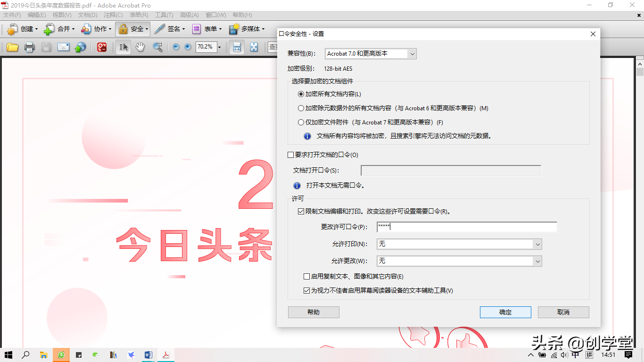This screenshot has width=644, height=362.
Task: Open the 文件(F) menu
Action: (x=12, y=15)
